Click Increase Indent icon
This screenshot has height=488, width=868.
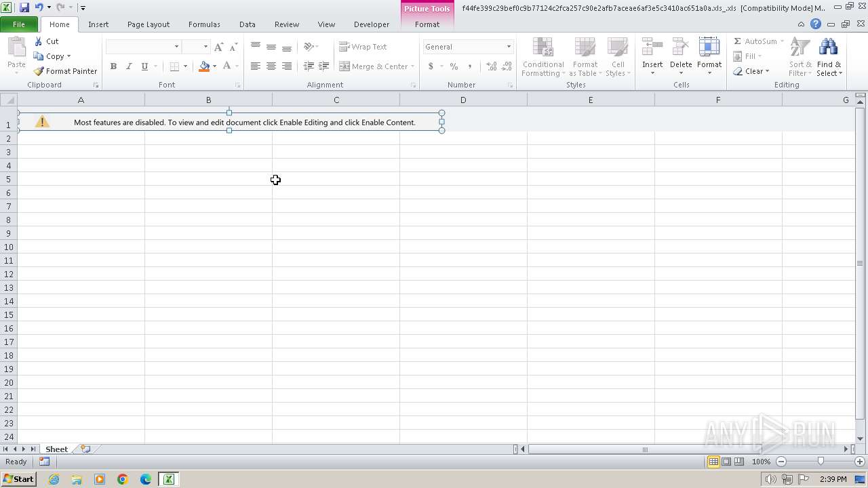[x=324, y=66]
